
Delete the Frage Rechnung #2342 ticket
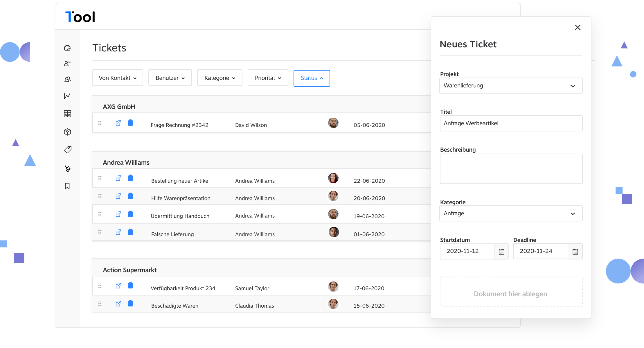[130, 123]
